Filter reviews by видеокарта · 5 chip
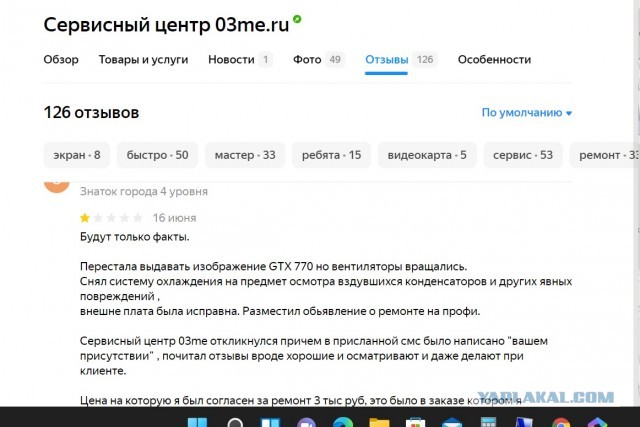This screenshot has height=427, width=640. coord(427,155)
